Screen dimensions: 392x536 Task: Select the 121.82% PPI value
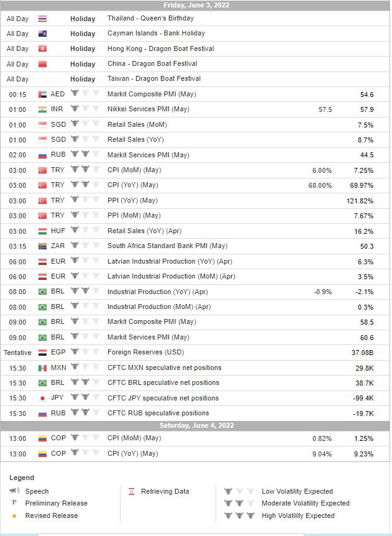coord(360,201)
